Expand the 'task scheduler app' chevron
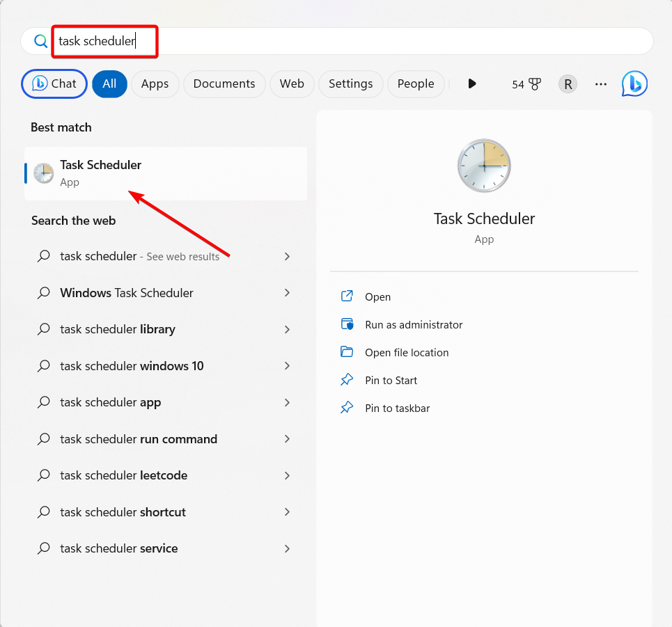The width and height of the screenshot is (672, 627). (287, 403)
